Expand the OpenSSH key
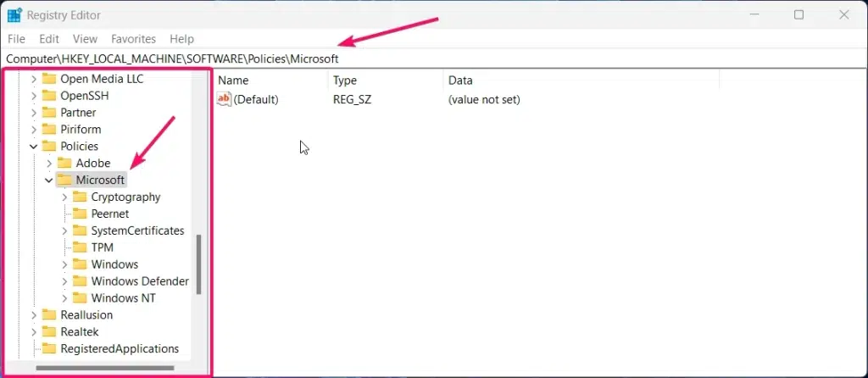The height and width of the screenshot is (378, 868). tap(34, 96)
